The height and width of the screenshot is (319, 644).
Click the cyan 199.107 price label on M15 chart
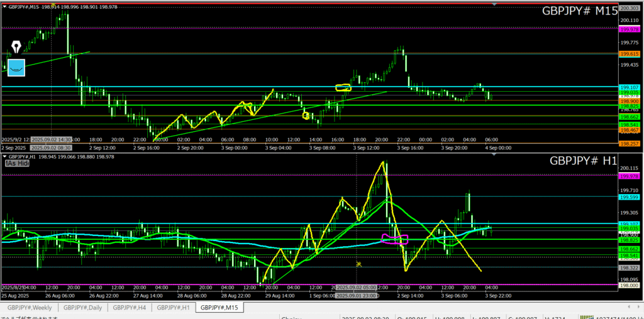point(629,87)
